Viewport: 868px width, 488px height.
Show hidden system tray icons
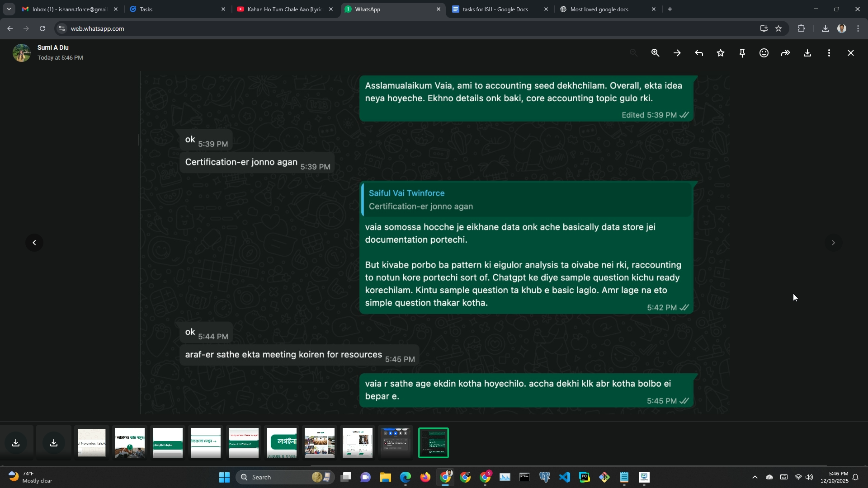(x=755, y=477)
